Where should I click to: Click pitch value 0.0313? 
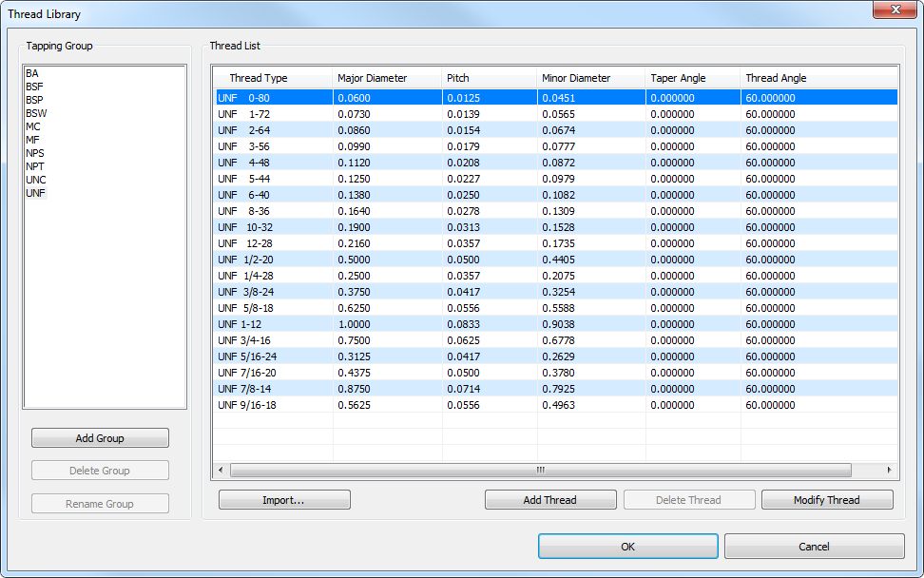click(x=463, y=227)
